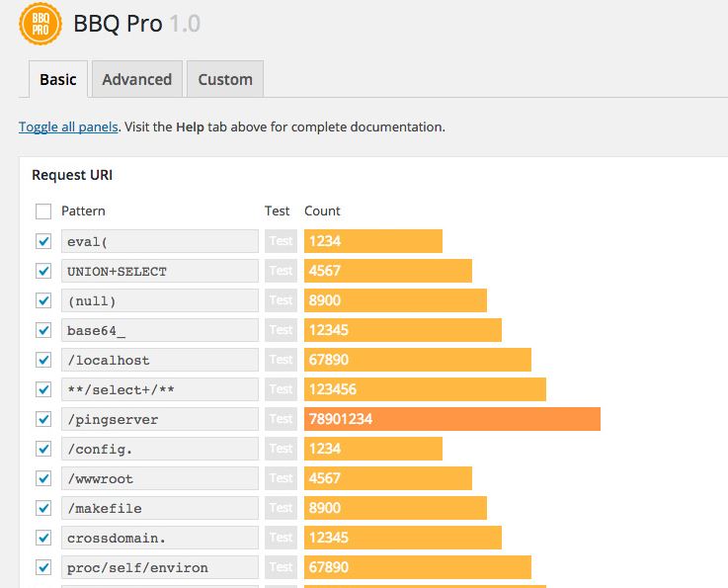Select the proc/self/environ pattern field
728x588 pixels.
pos(160,567)
